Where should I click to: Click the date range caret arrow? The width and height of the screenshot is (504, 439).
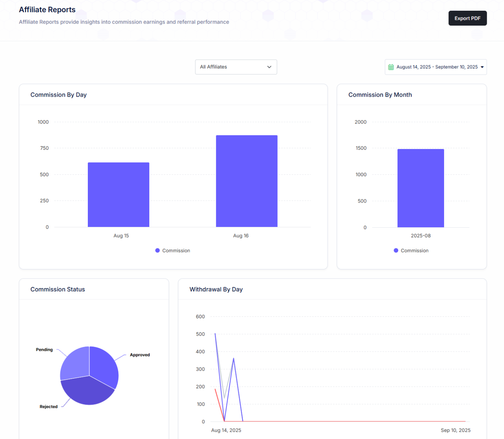(x=482, y=67)
